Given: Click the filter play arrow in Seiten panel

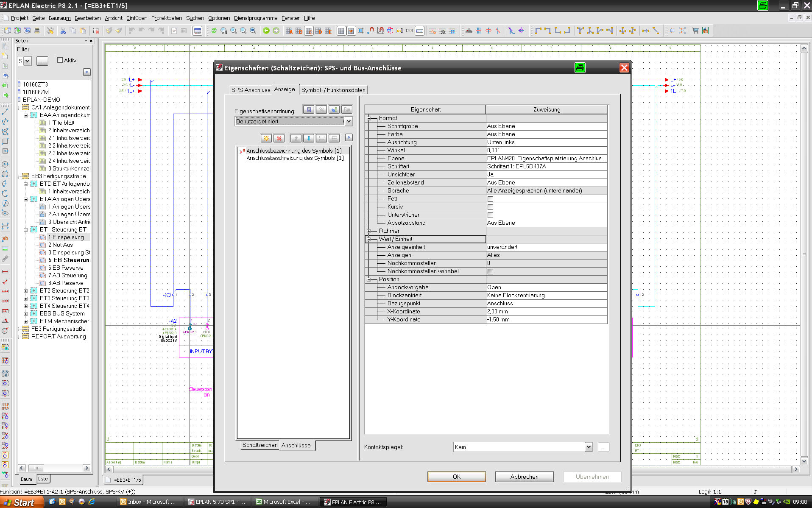Looking at the screenshot, I should pyautogui.click(x=87, y=72).
